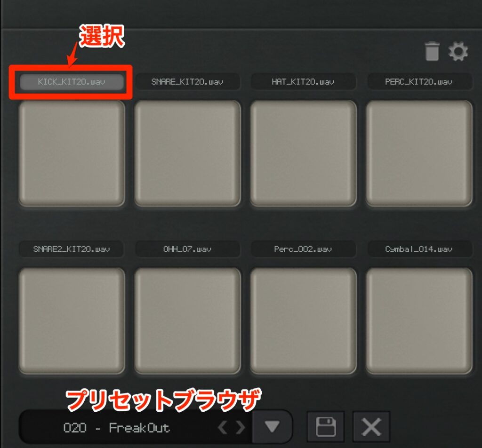Click the trash can delete icon

(x=432, y=51)
